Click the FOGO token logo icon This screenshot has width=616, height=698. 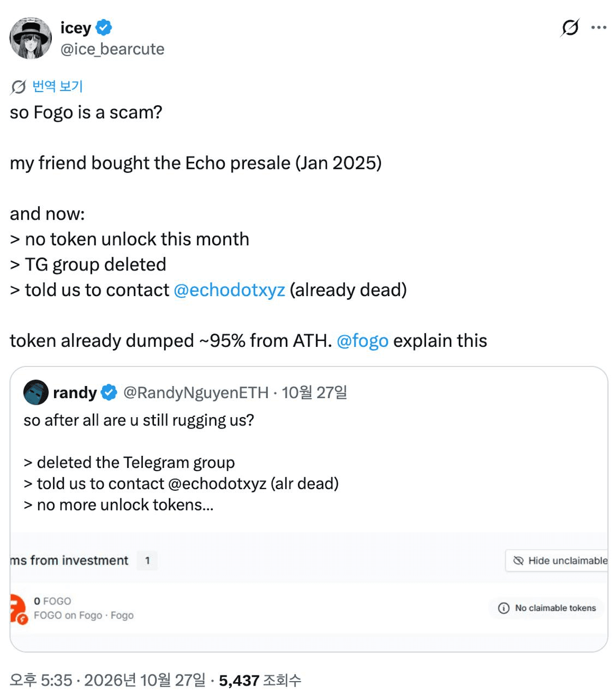[18, 609]
